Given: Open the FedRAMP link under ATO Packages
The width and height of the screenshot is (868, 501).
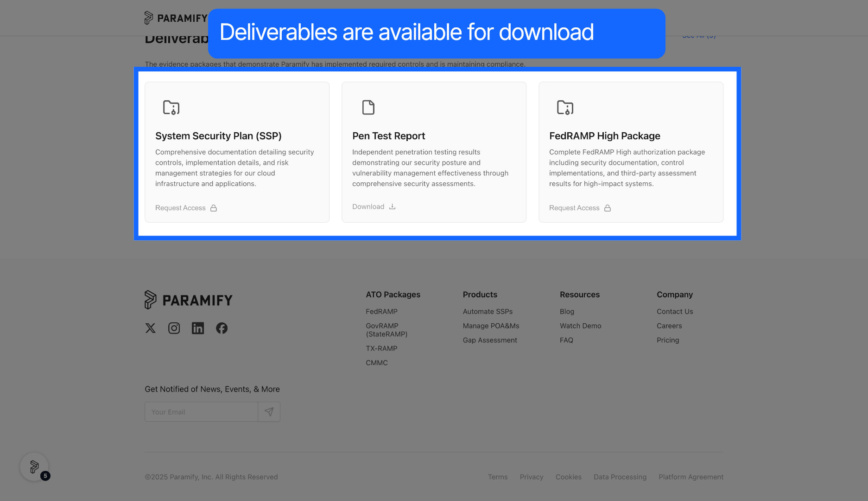Looking at the screenshot, I should 382,312.
